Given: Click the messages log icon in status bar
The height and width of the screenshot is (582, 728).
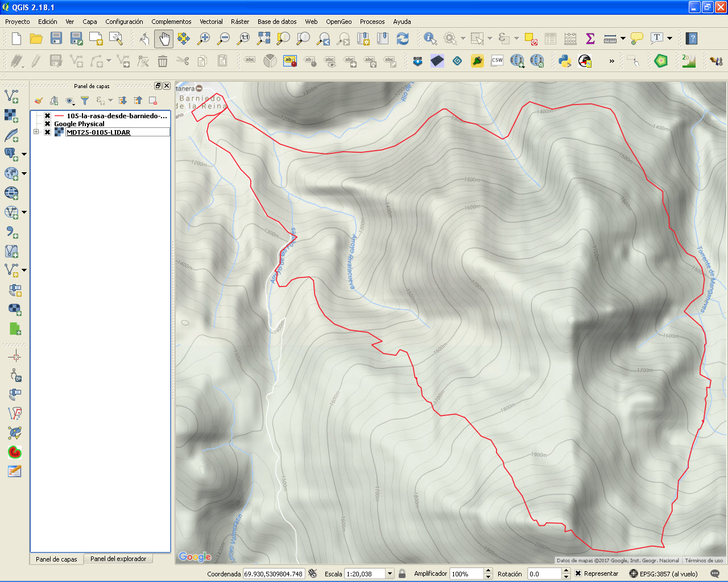Looking at the screenshot, I should click(x=715, y=574).
